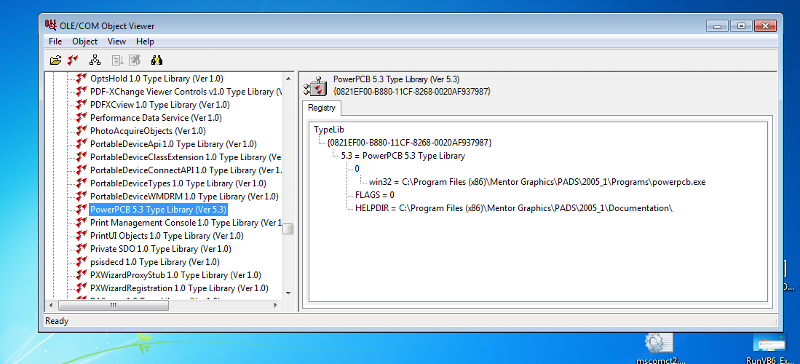This screenshot has width=800, height=364.
Task: Select Print Management Console 1.0 Type Library
Action: (x=186, y=223)
